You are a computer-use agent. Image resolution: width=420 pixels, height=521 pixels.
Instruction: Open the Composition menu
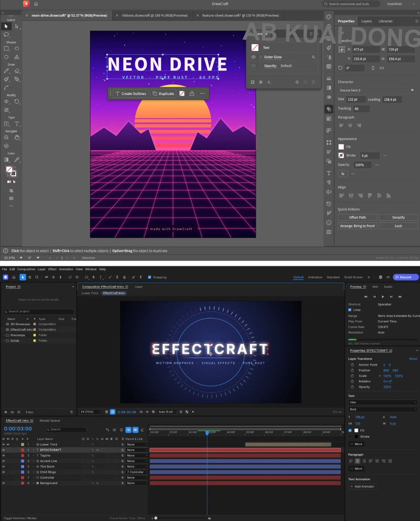tap(26, 269)
